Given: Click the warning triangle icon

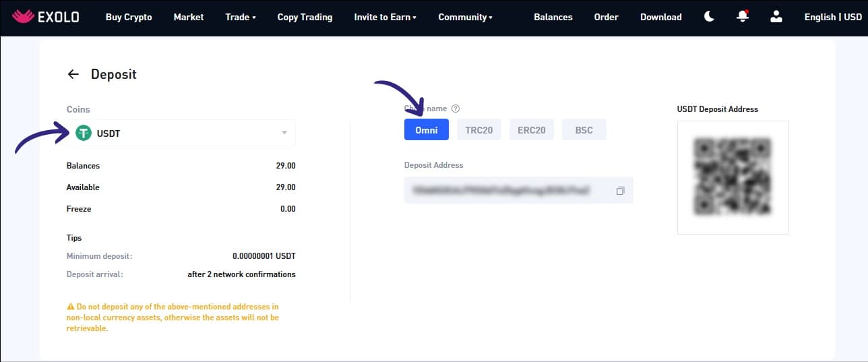Looking at the screenshot, I should [70, 307].
